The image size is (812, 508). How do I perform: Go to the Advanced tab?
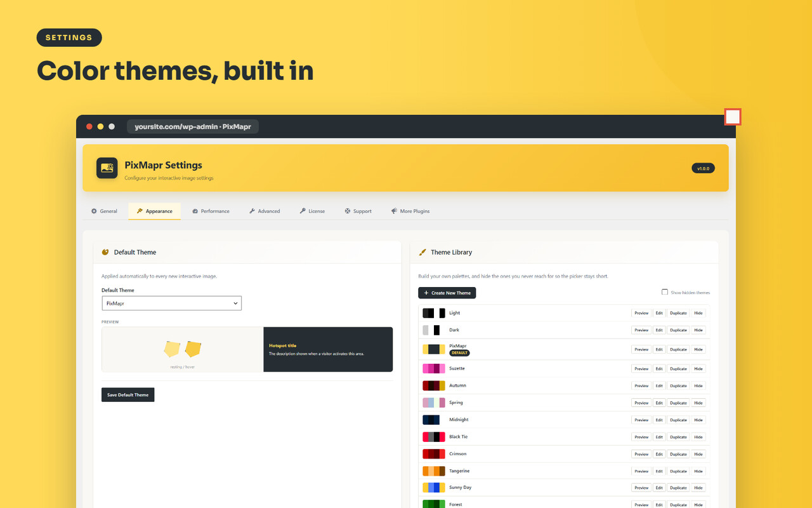click(264, 211)
